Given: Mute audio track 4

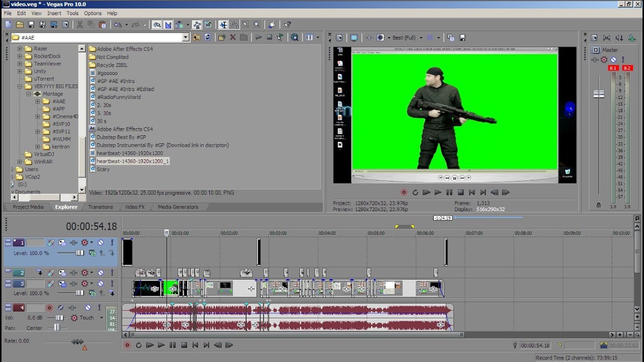Looking at the screenshot, I should point(88,308).
